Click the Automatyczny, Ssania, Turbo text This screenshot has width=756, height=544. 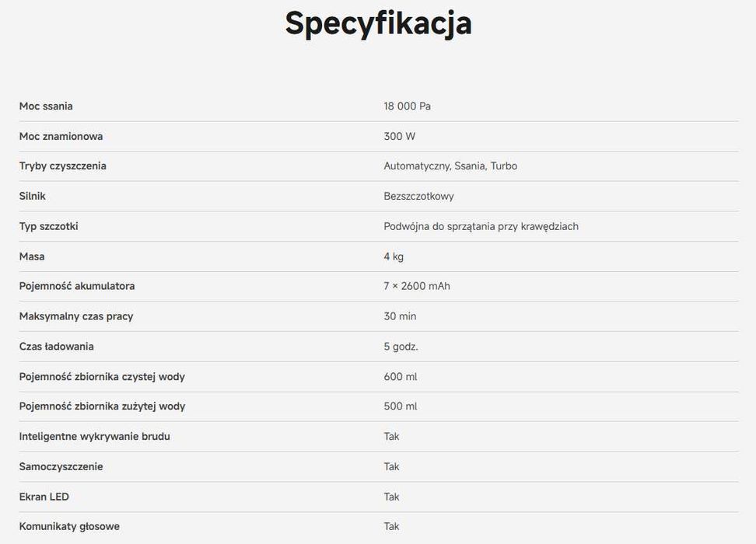tap(450, 166)
